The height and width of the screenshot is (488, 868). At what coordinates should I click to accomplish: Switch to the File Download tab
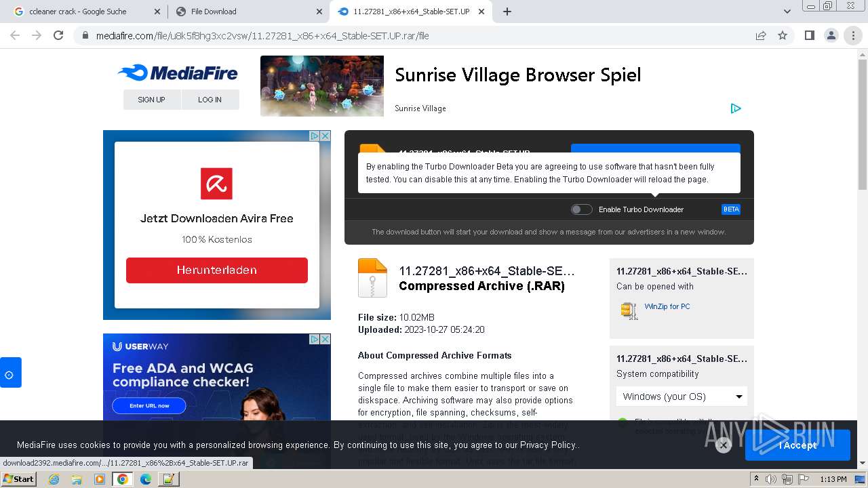pyautogui.click(x=248, y=12)
